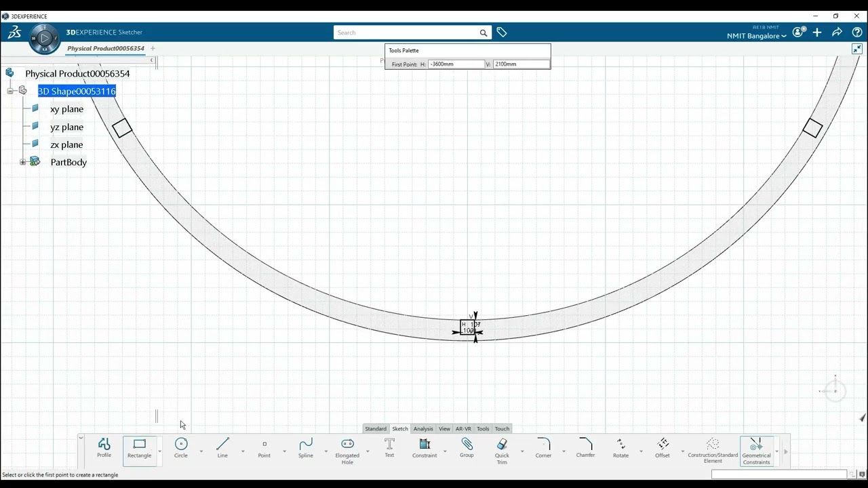Open the Rectangle tool variants dropdown
The width and height of the screenshot is (868, 488).
coord(160,451)
